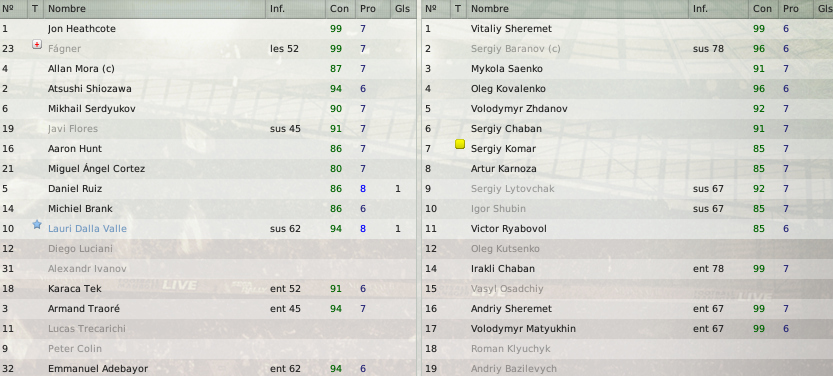This screenshot has height=376, width=833.
Task: Click Sergiy Komar's yellow card icon
Action: point(460,144)
